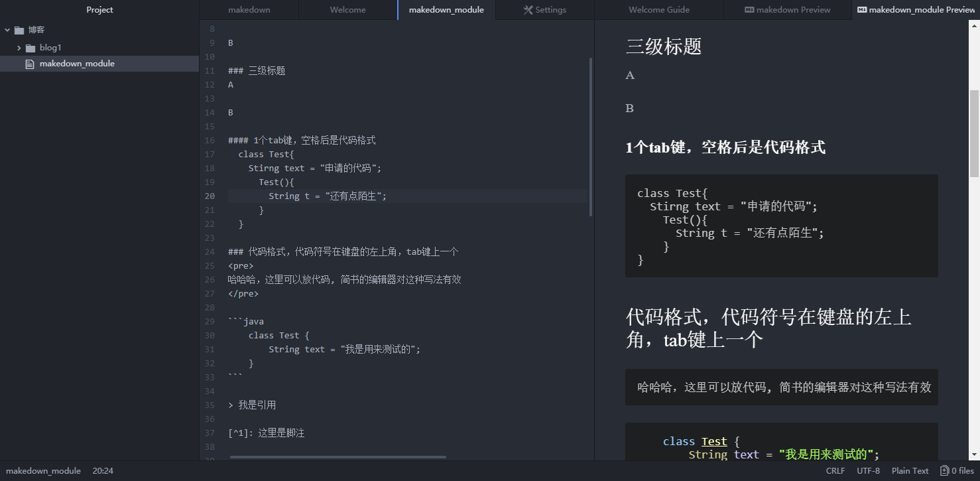Click the editor horizontal scrollbar
Viewport: 980px width, 481px height.
[338, 457]
